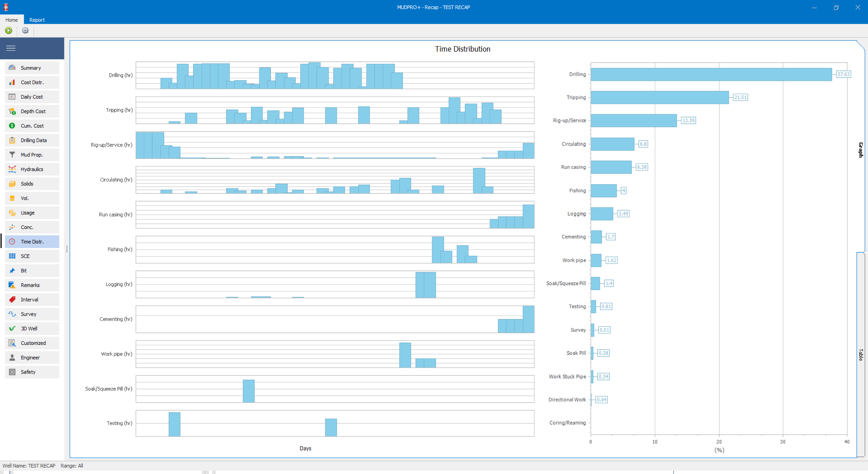Open the Home ribbon tab
868x474 pixels.
click(x=11, y=20)
